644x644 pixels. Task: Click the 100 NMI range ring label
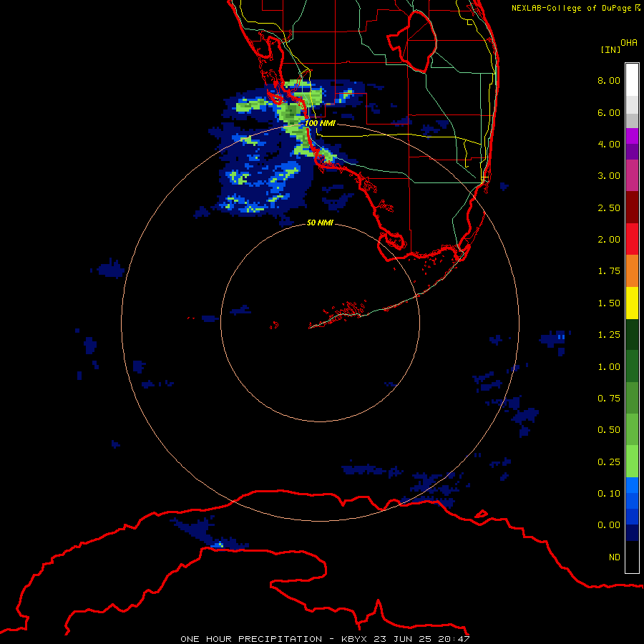pyautogui.click(x=320, y=123)
